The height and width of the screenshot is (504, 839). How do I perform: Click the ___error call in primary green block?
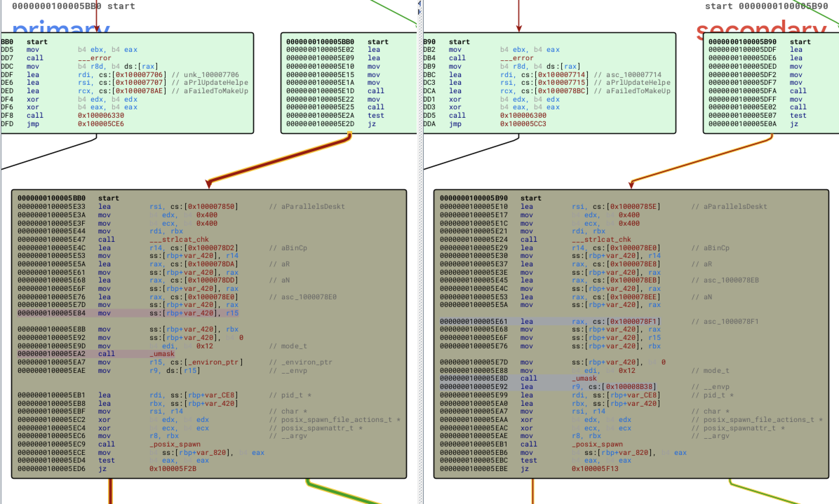(94, 58)
